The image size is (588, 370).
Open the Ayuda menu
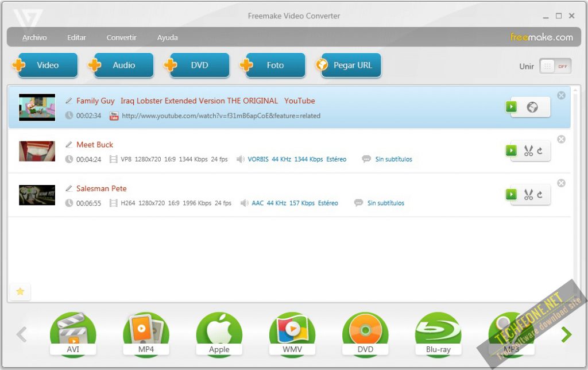point(167,37)
